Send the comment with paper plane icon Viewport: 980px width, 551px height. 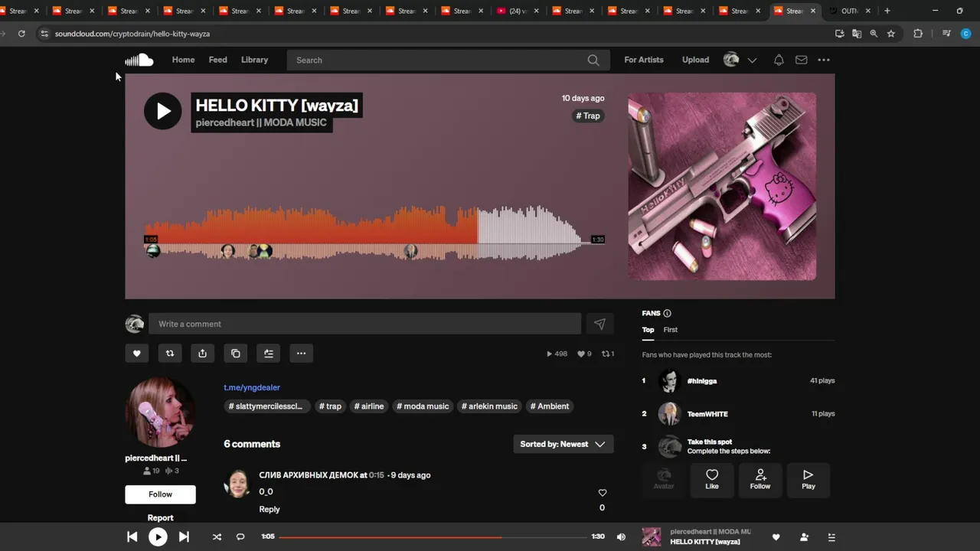click(x=599, y=324)
